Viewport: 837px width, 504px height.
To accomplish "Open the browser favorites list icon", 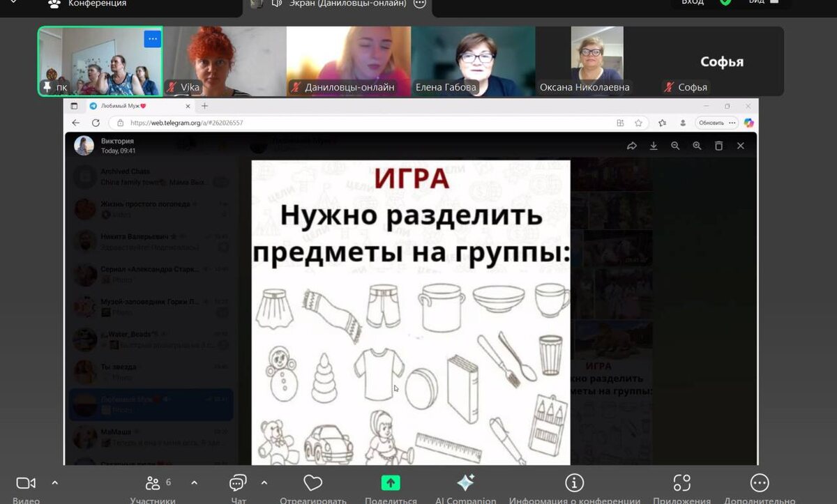I will tap(663, 123).
